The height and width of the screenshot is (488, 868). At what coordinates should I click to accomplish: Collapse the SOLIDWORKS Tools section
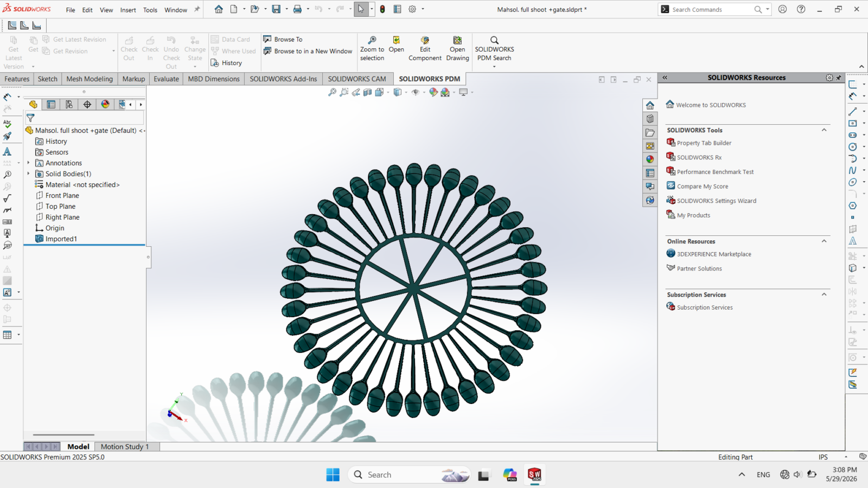[x=824, y=130]
